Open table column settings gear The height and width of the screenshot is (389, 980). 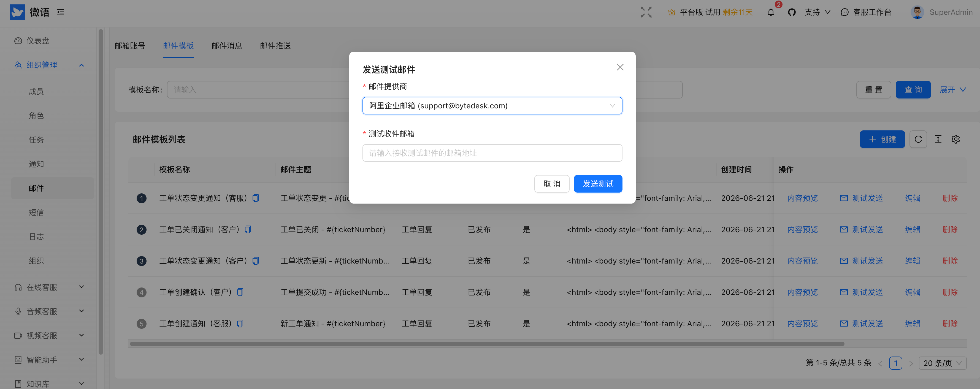coord(955,139)
